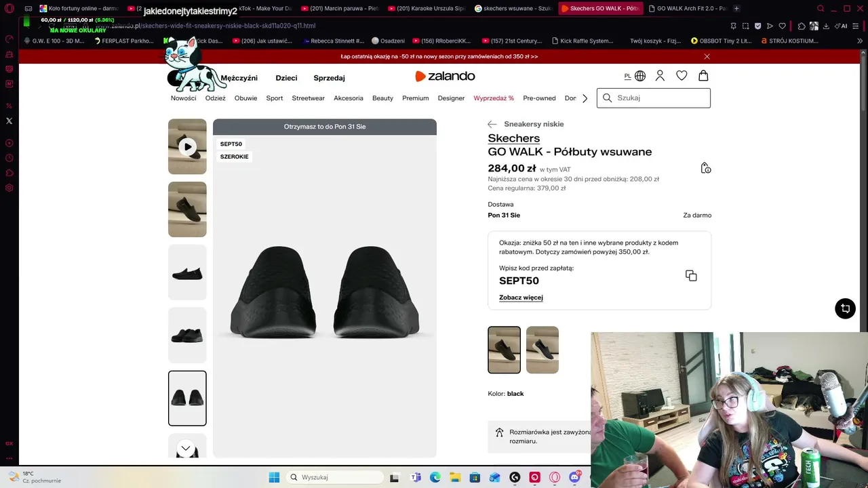This screenshot has height=488, width=868.
Task: Open 'Kick Raffle System' bookmark
Action: click(582, 41)
